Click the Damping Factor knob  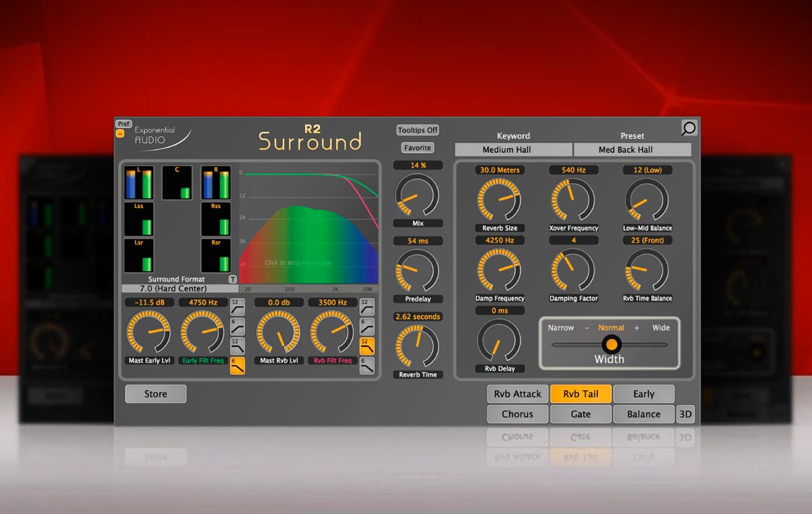[x=573, y=270]
